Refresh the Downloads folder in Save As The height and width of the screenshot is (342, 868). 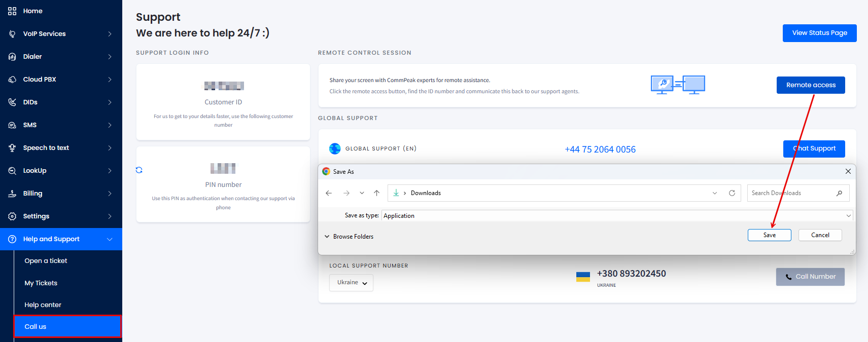point(732,193)
